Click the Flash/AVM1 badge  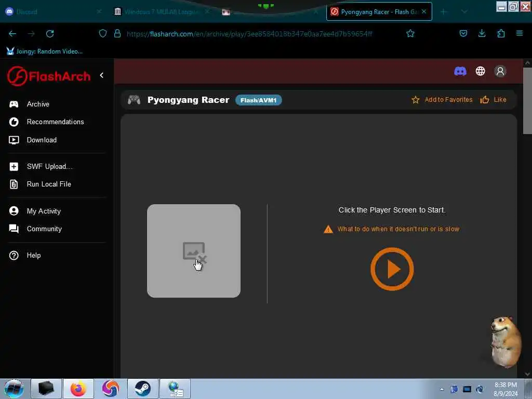pos(259,100)
